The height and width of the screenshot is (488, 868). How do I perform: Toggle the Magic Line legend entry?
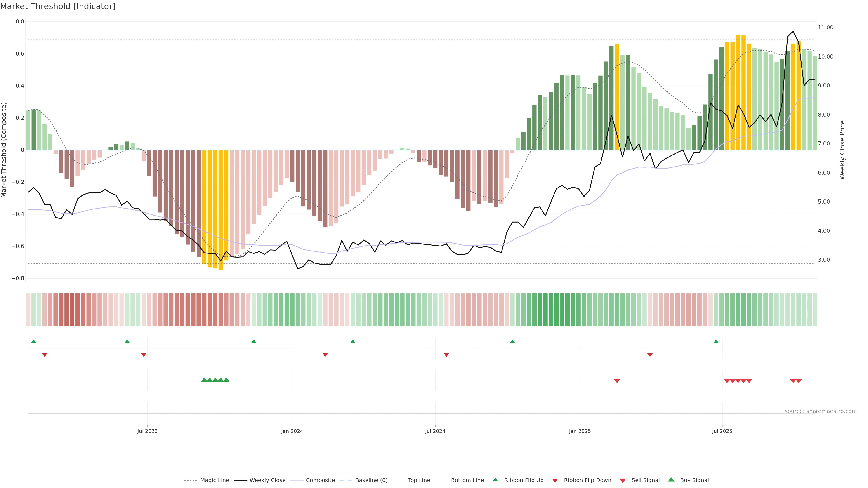tap(214, 480)
